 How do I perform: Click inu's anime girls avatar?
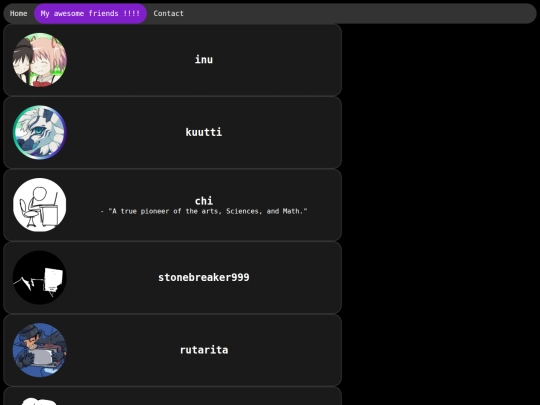click(x=40, y=60)
